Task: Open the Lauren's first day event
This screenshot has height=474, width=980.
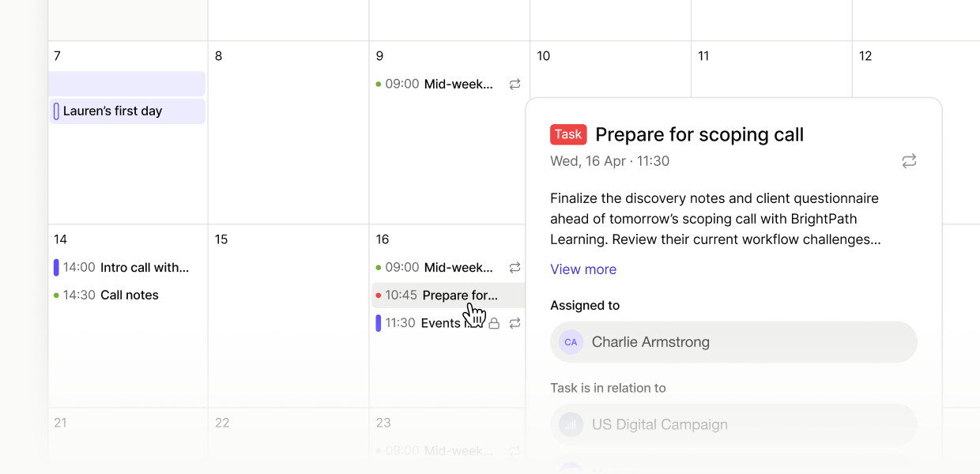Action: point(111,111)
